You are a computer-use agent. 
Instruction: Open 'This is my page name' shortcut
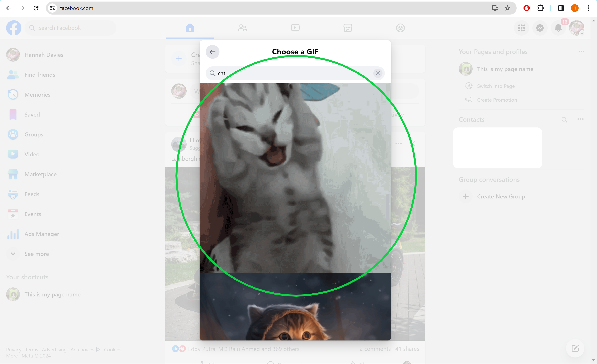coord(44,294)
